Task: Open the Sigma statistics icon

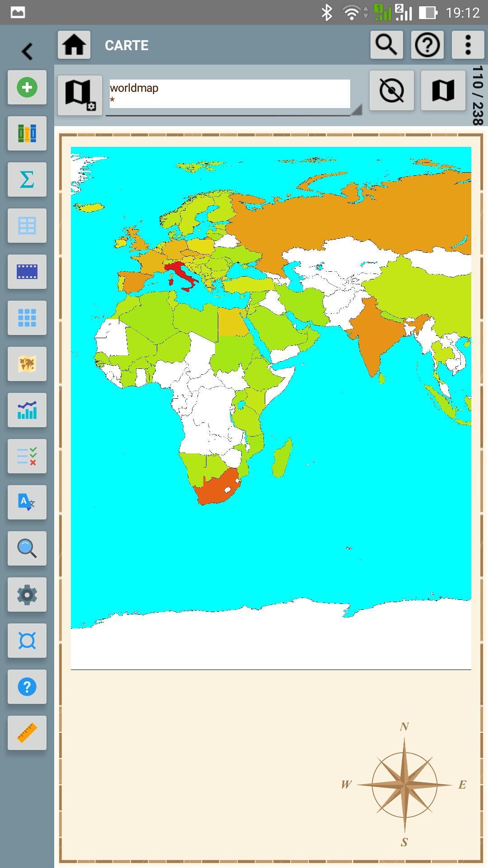Action: [x=27, y=179]
